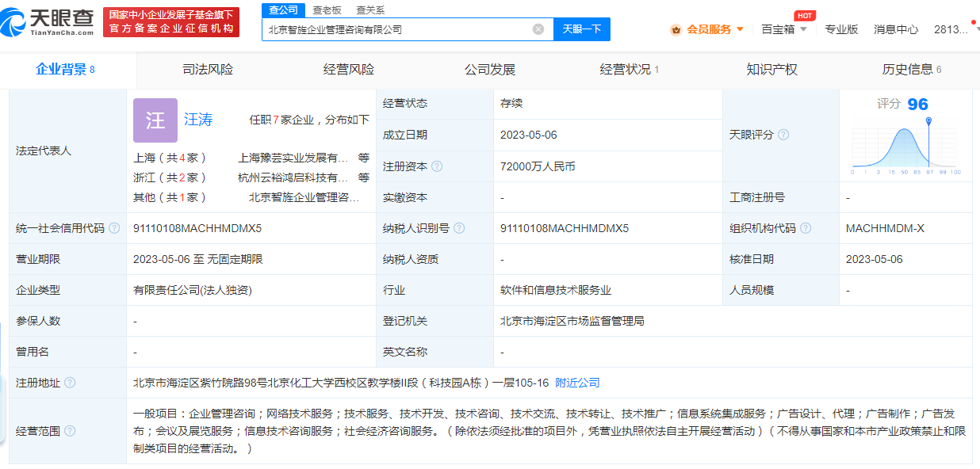
Task: Expand the 会员服务 dropdown
Action: 740,29
